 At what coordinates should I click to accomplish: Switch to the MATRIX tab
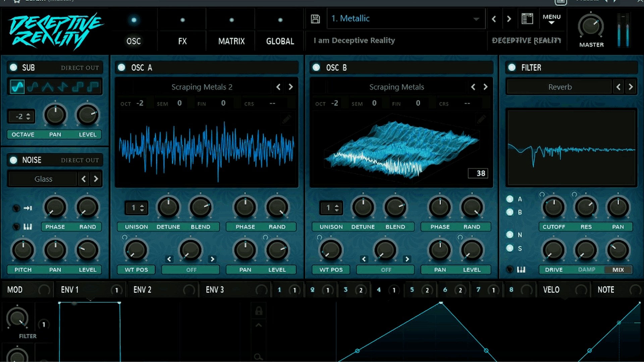(231, 41)
